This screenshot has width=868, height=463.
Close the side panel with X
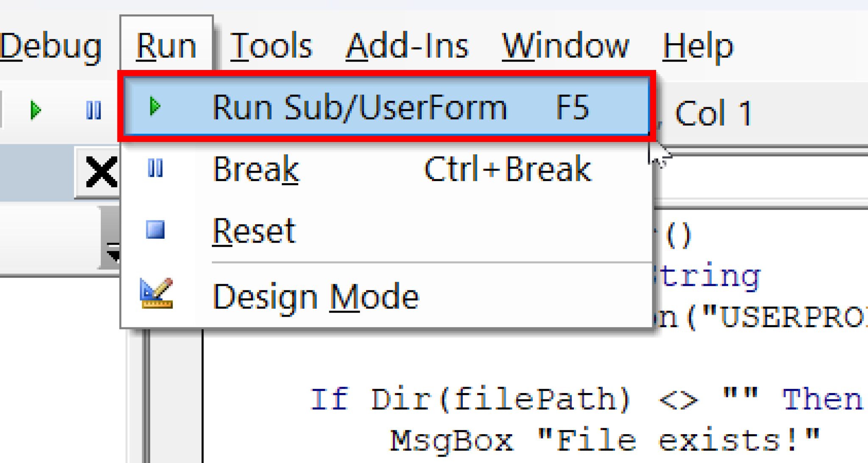coord(101,172)
